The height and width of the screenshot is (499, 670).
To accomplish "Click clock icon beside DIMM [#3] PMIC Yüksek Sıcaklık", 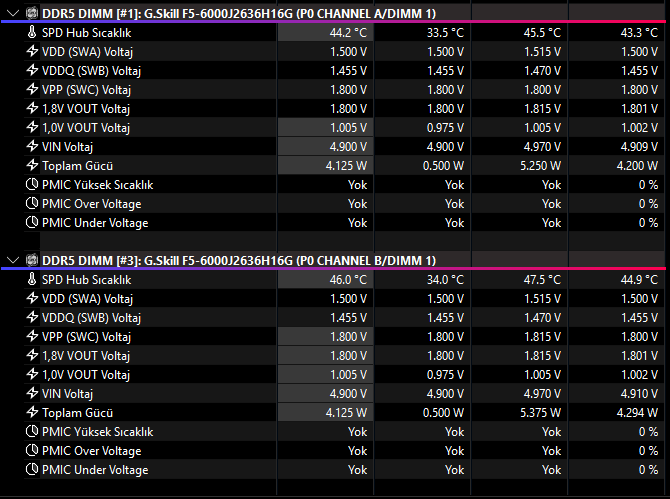I will pyautogui.click(x=32, y=431).
